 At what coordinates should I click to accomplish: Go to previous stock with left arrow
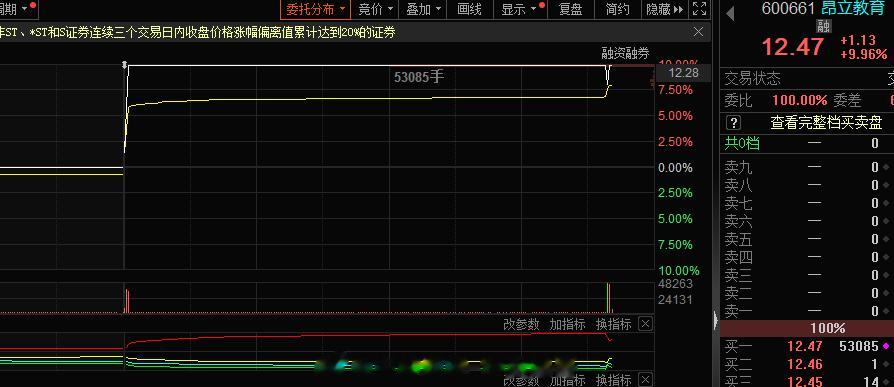[730, 15]
